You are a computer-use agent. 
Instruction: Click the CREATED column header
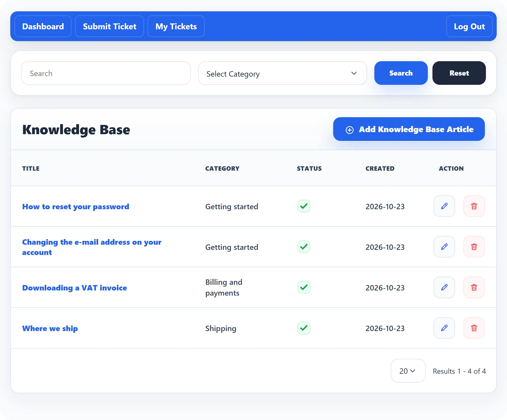(380, 169)
